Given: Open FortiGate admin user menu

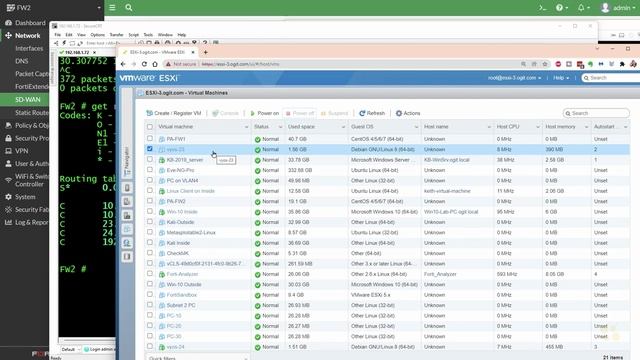Looking at the screenshot, I should point(618,8).
